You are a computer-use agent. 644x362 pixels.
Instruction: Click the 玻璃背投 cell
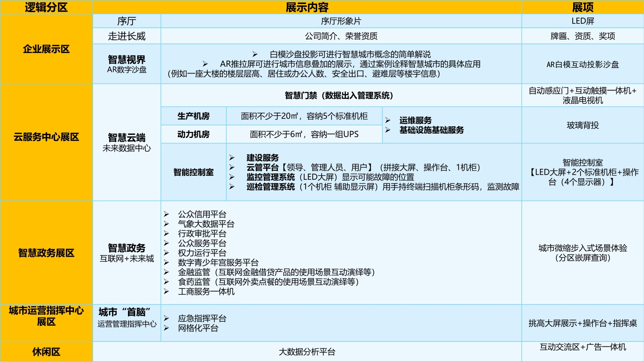tap(583, 125)
